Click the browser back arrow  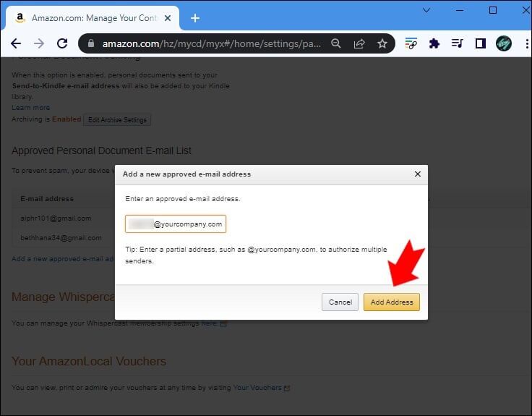coord(16,43)
